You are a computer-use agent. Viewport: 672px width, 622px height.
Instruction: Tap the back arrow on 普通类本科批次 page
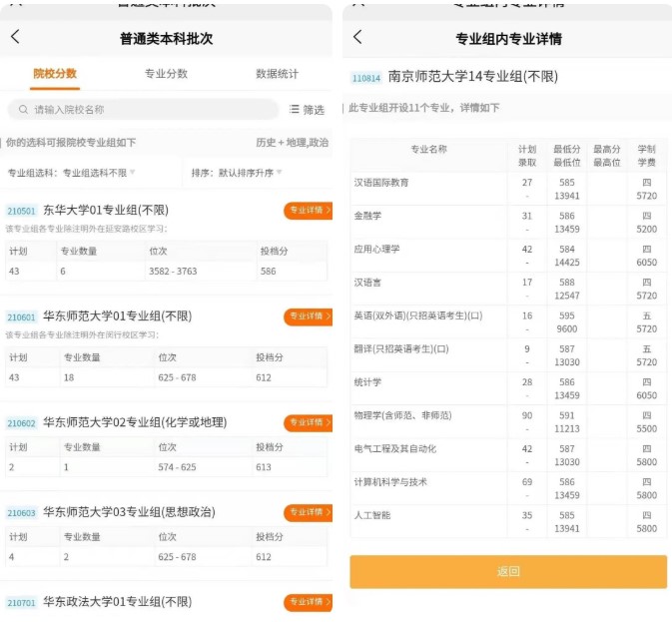pos(15,37)
